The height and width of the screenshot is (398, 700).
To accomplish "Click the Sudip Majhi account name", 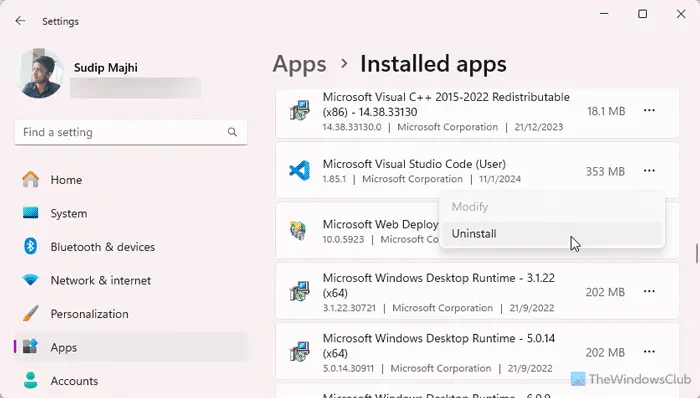I will pyautogui.click(x=106, y=68).
